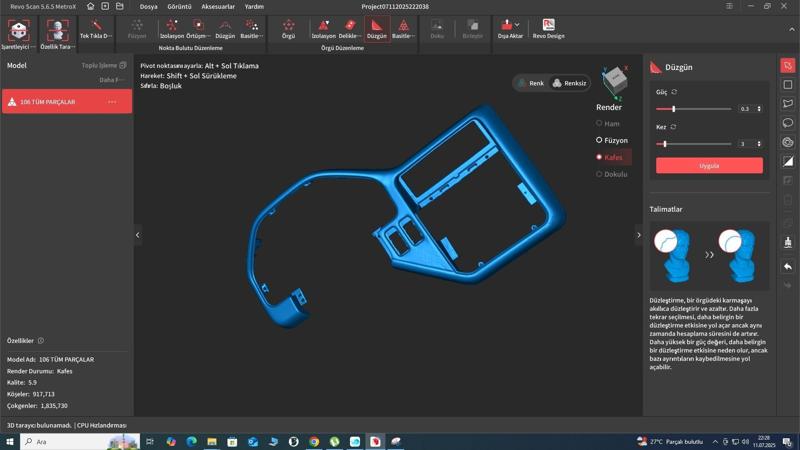The height and width of the screenshot is (450, 800).
Task: Select the rectangle selection tool in right sidebar
Action: pyautogui.click(x=788, y=85)
